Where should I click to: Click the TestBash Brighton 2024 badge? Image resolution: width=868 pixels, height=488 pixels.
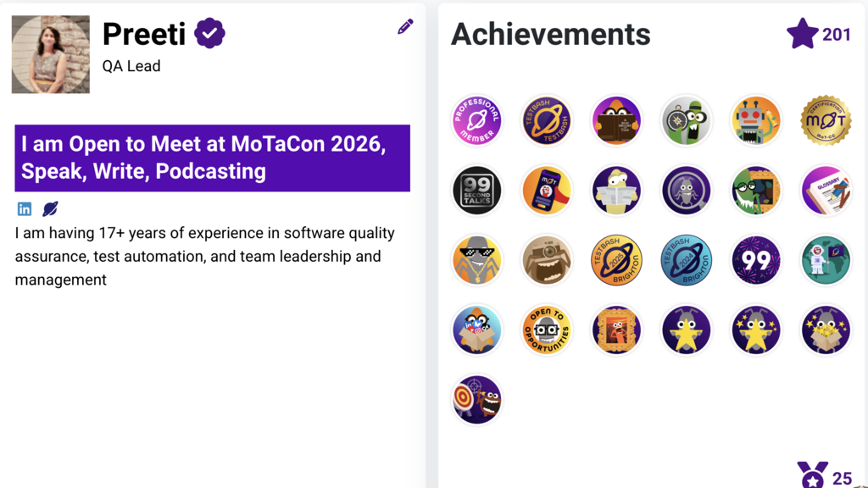(x=686, y=260)
